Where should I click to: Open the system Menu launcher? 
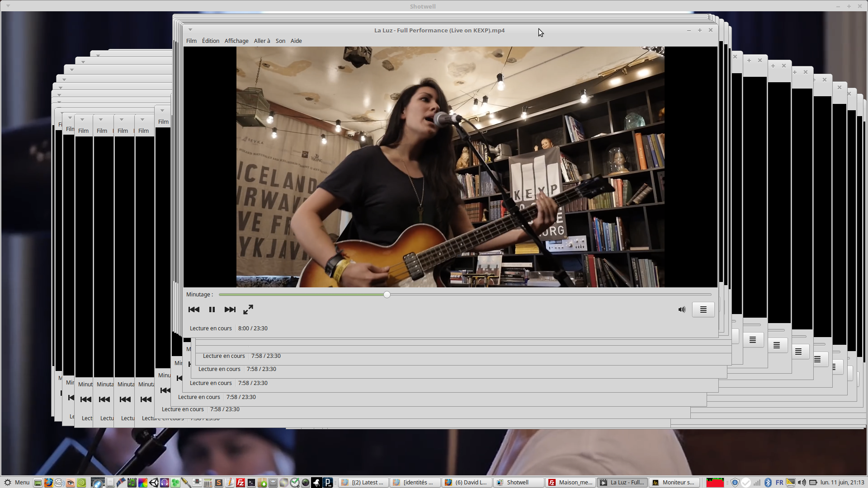tap(17, 482)
